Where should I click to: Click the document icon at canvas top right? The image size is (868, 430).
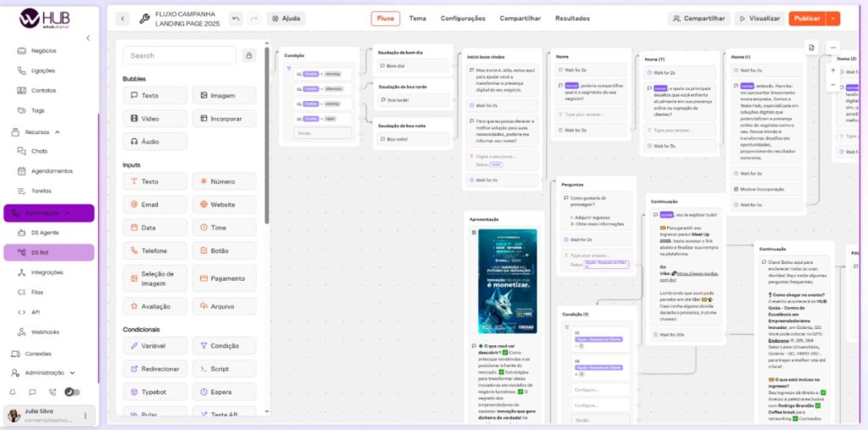(810, 47)
